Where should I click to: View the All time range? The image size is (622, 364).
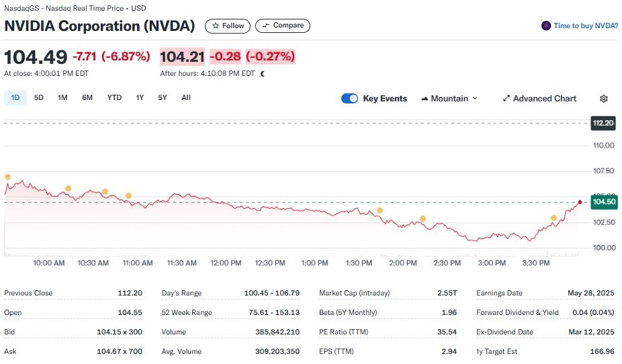(186, 98)
